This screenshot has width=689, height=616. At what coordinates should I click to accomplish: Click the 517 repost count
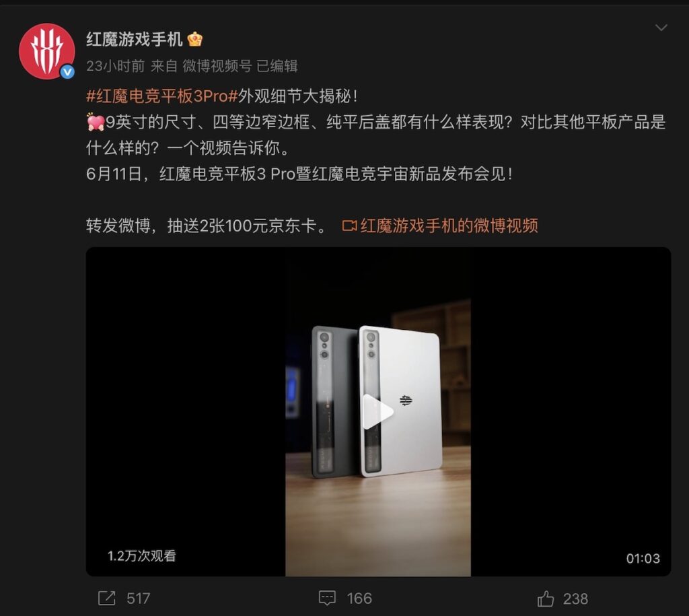coord(139,598)
